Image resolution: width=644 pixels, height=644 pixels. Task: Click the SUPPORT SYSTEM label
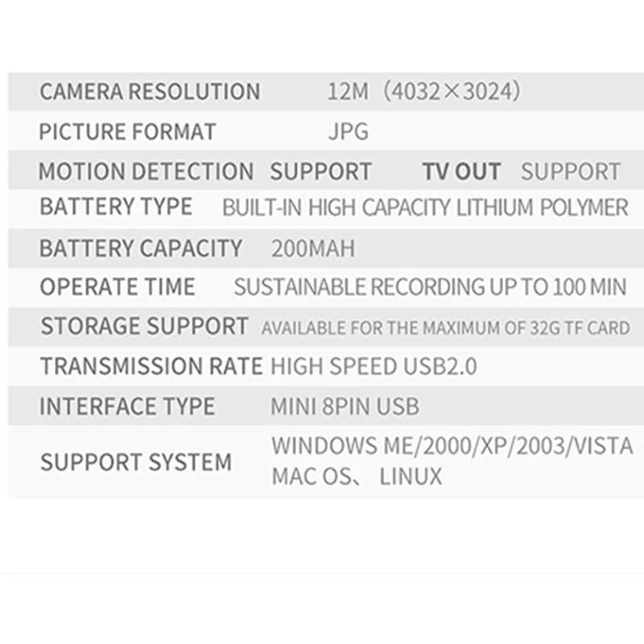click(136, 462)
